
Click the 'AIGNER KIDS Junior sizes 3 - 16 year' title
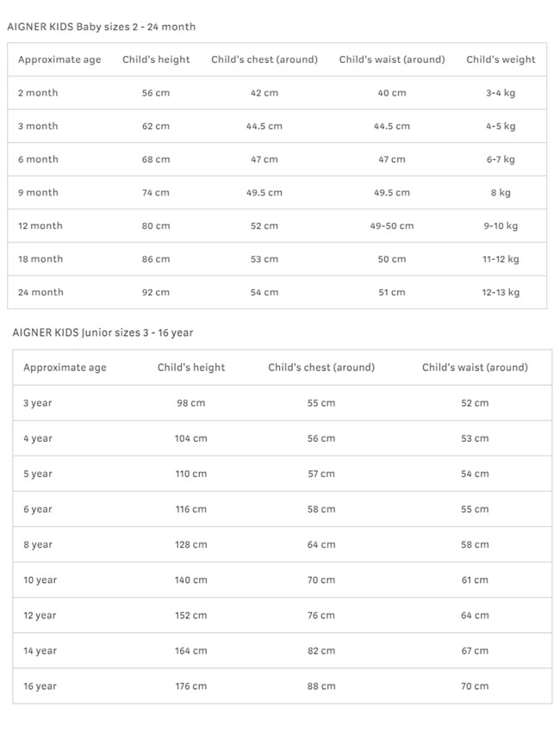[103, 332]
